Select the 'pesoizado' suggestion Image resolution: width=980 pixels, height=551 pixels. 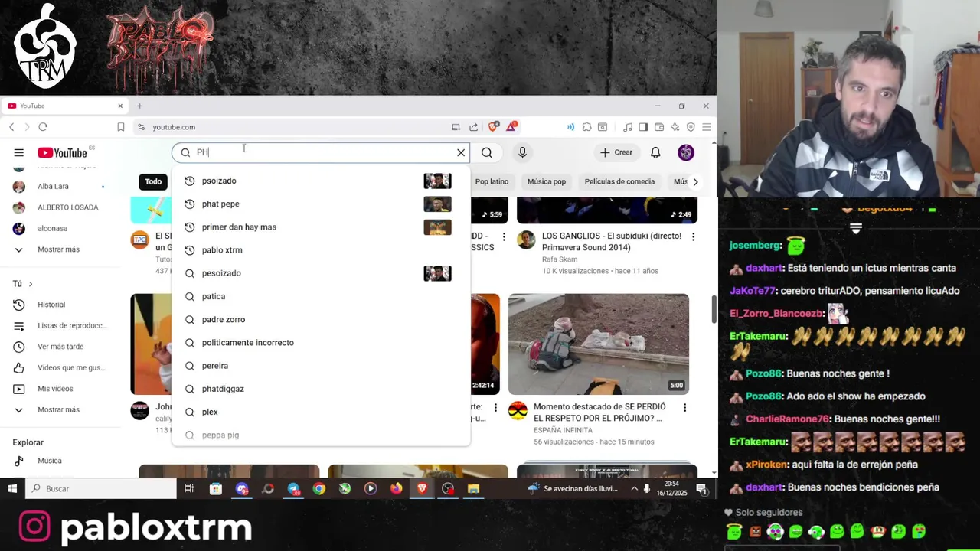click(x=320, y=273)
